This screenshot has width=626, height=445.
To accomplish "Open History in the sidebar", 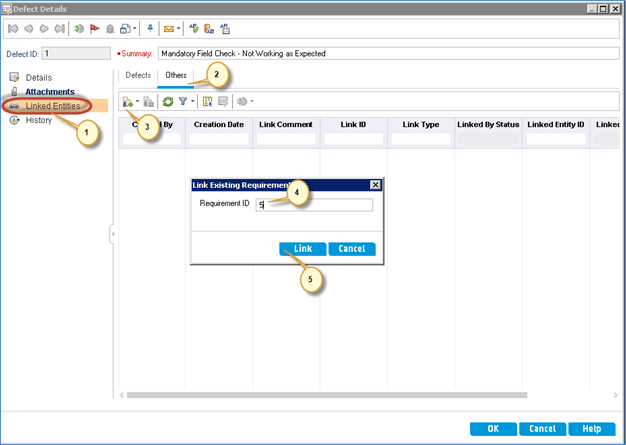I will coord(41,120).
